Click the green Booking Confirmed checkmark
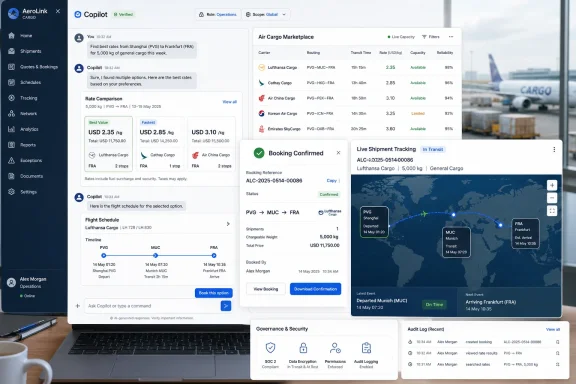Image resolution: width=576 pixels, height=384 pixels. [259, 153]
